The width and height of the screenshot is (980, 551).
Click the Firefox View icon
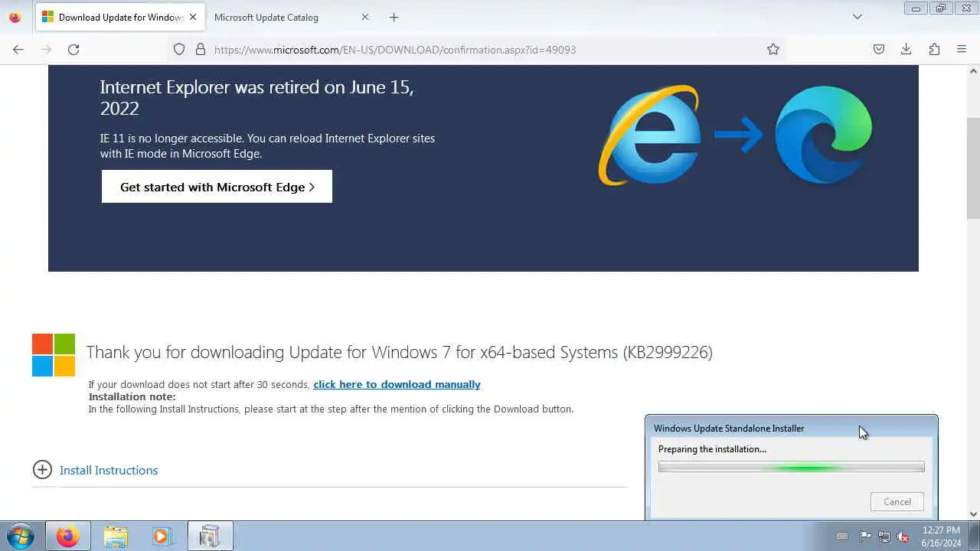tap(15, 17)
